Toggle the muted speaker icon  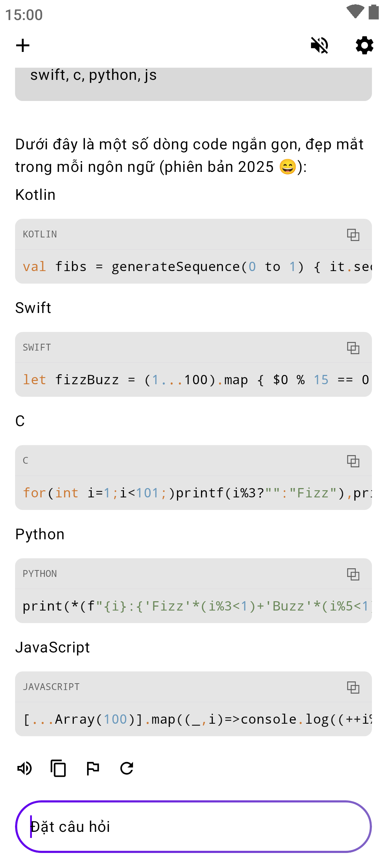coord(319,45)
